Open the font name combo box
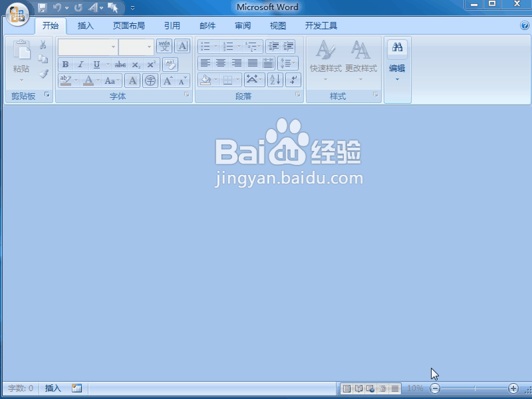Image resolution: width=532 pixels, height=399 pixels. 88,47
